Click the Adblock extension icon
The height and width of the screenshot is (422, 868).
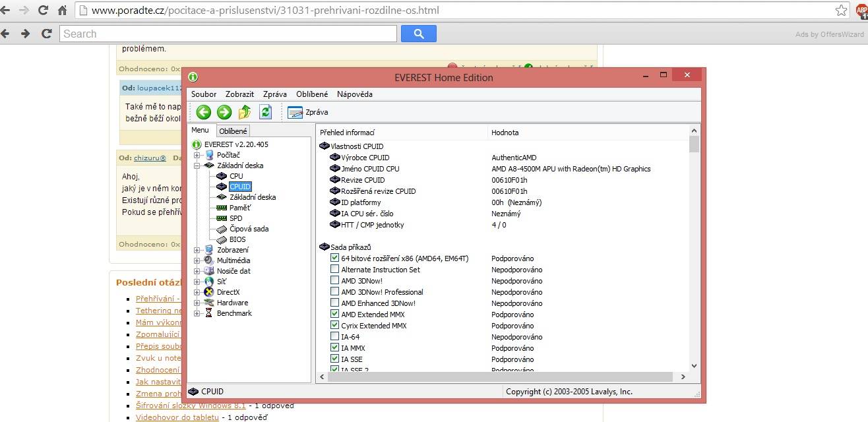click(x=861, y=11)
